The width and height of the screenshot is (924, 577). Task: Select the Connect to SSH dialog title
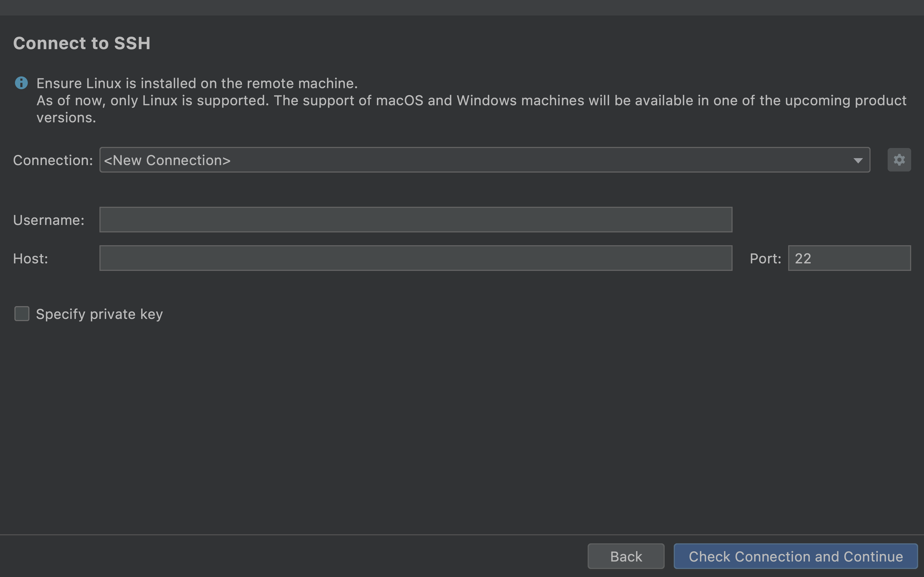tap(82, 43)
